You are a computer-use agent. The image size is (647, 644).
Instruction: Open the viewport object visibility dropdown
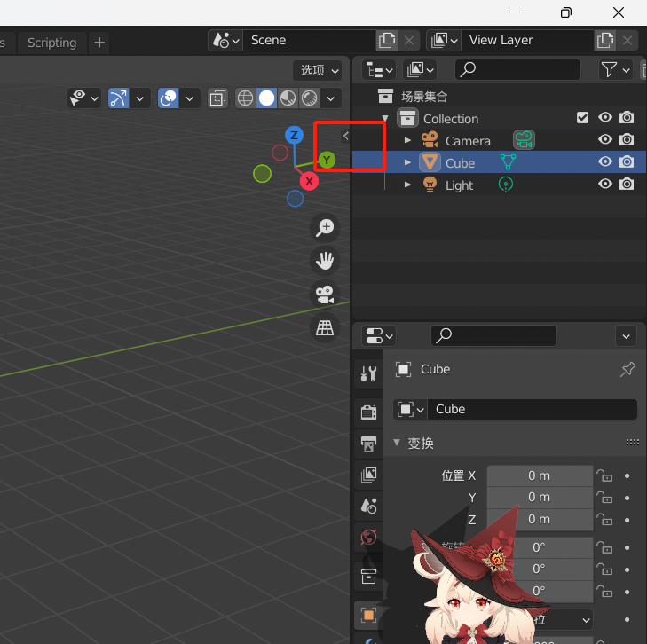coord(84,98)
